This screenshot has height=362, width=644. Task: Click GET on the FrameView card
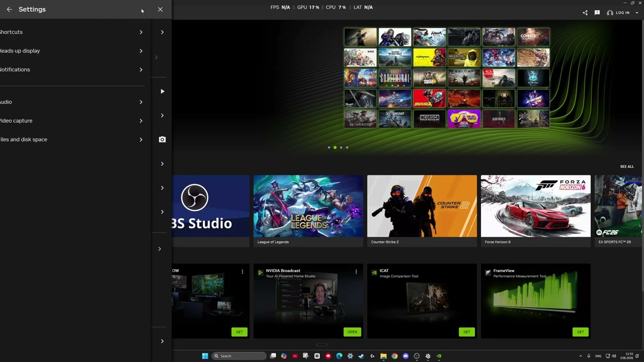580,332
